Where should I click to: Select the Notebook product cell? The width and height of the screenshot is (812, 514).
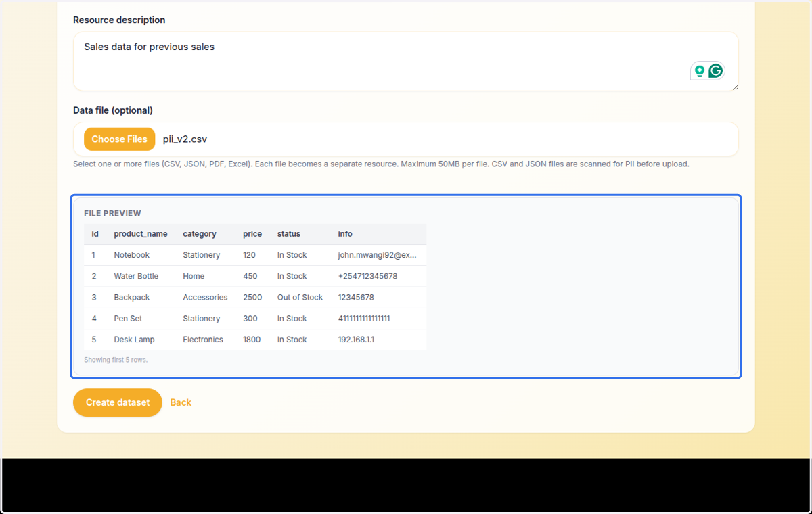click(132, 255)
